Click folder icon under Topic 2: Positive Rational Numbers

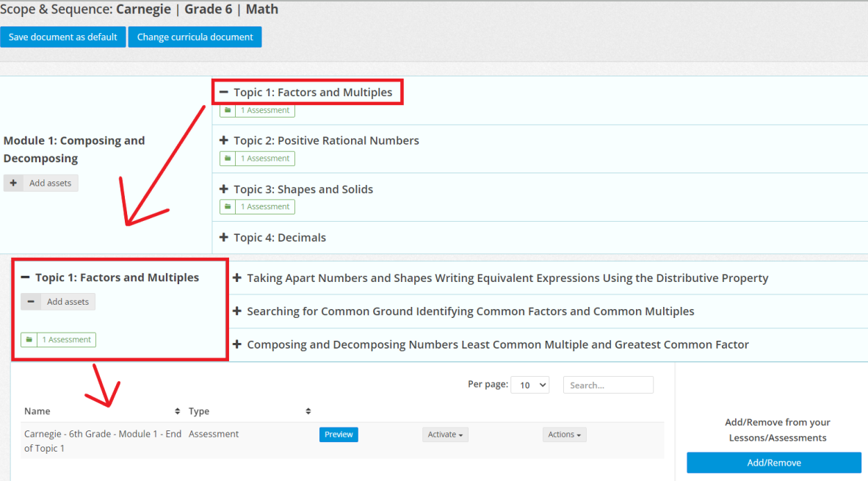coord(228,159)
